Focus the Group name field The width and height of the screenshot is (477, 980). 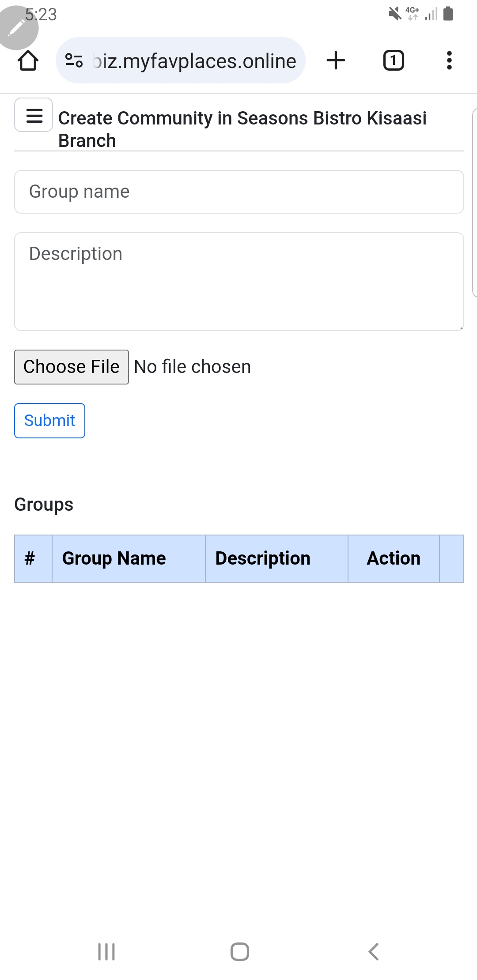coord(239,192)
